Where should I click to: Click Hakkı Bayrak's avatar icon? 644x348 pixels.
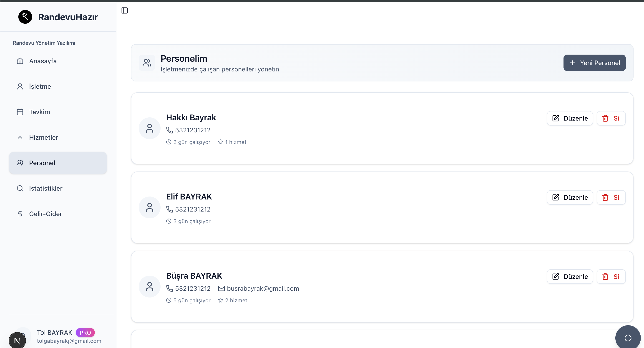click(149, 128)
